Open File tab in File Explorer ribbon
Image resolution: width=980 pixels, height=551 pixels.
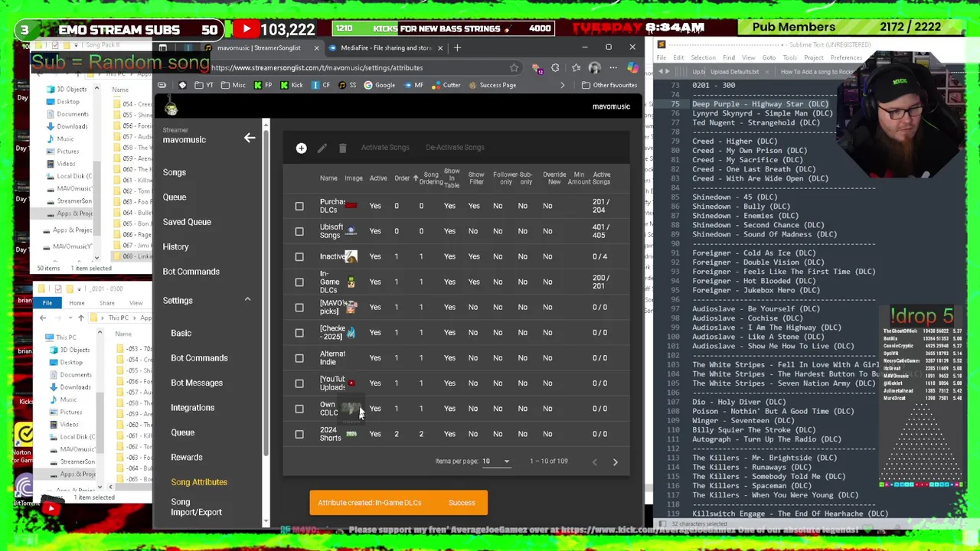coord(47,303)
